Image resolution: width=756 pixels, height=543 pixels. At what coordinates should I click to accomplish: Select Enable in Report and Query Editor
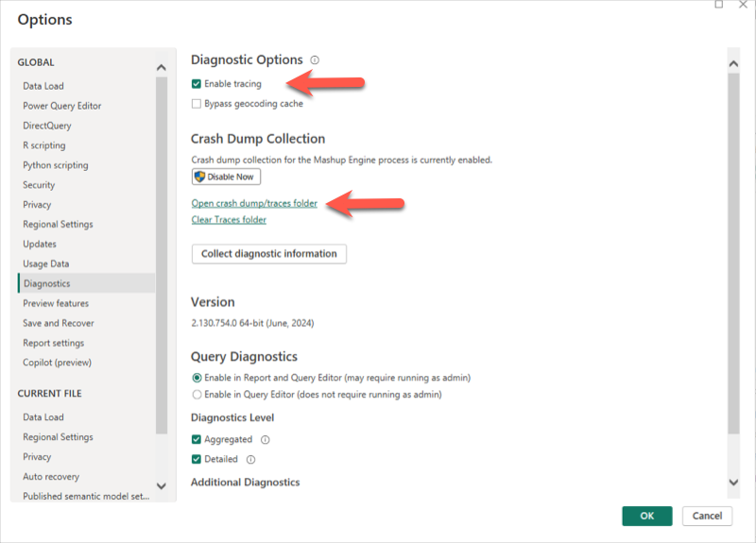coord(197,378)
